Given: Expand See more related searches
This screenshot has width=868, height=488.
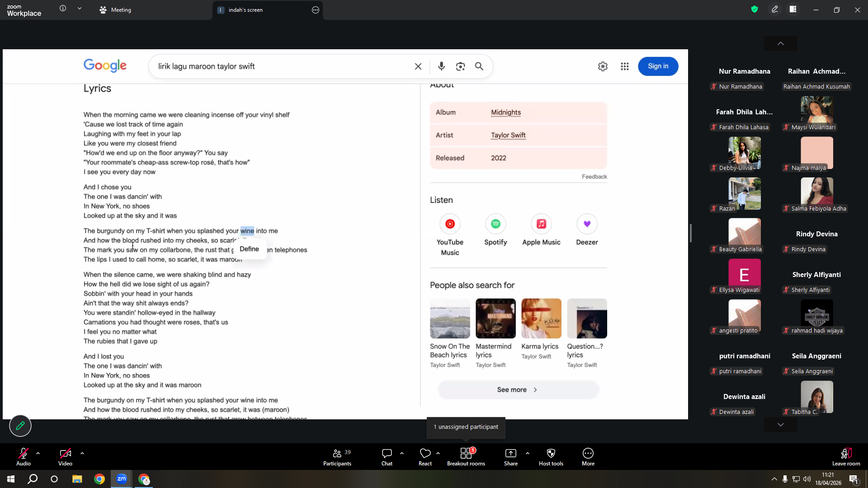Looking at the screenshot, I should pos(518,390).
